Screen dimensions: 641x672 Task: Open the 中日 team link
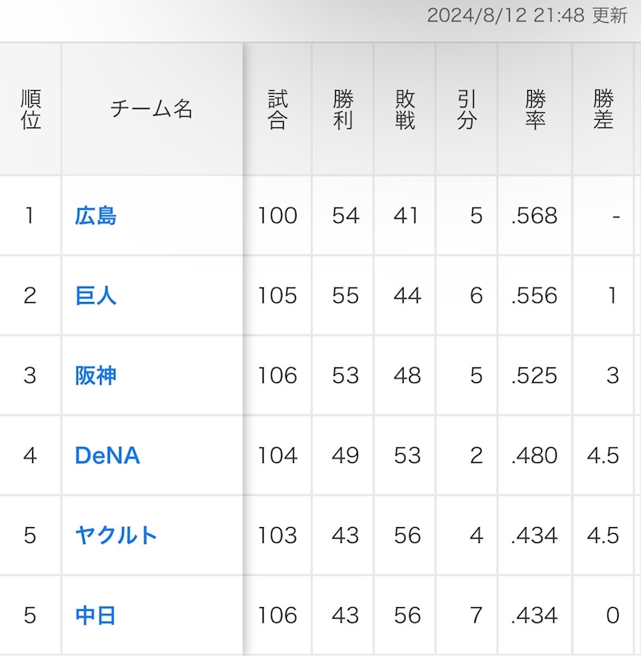tap(95, 616)
